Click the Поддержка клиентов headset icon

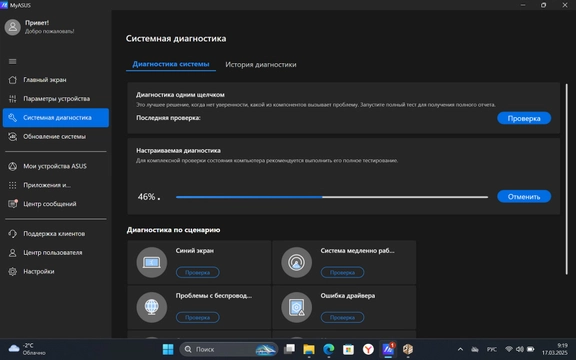tap(12, 234)
